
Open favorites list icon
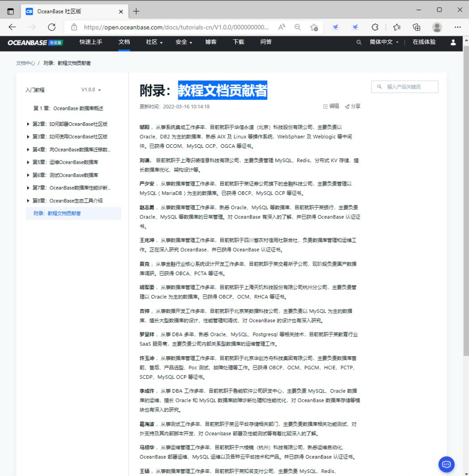pyautogui.click(x=396, y=27)
